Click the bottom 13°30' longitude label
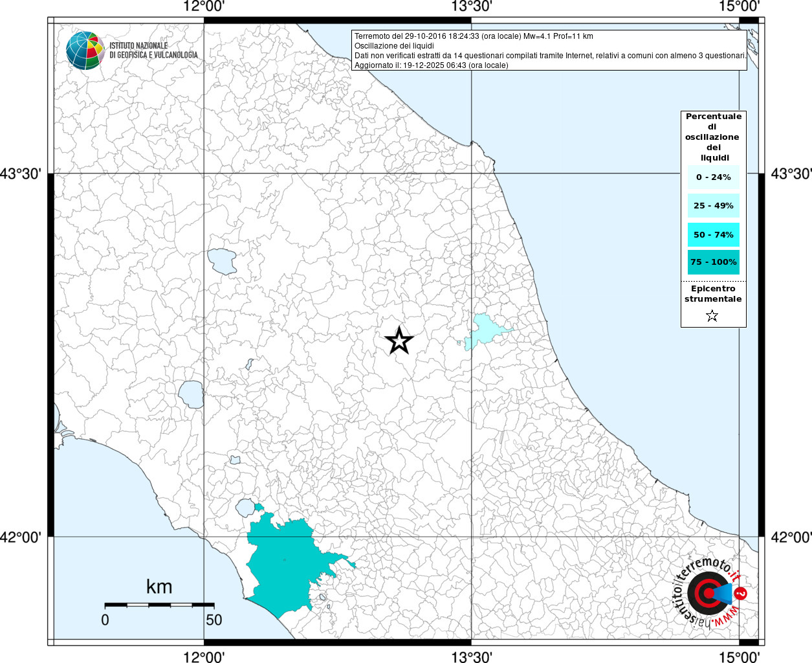This screenshot has height=663, width=812. [x=472, y=657]
